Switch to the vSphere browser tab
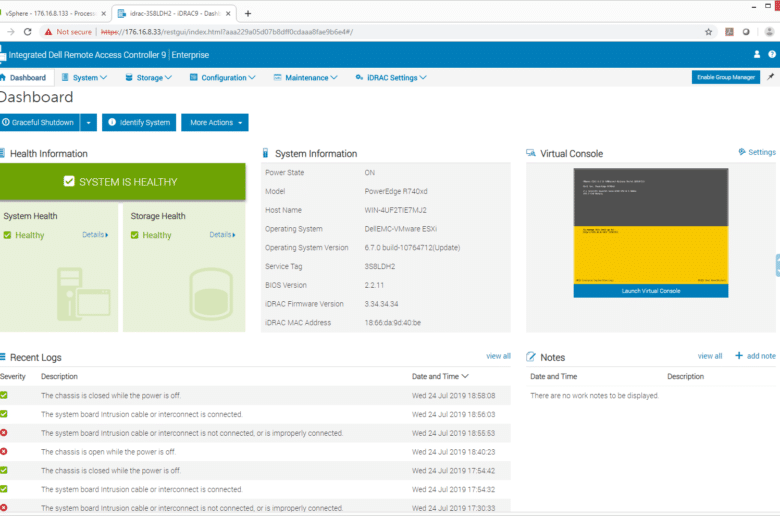 (x=51, y=13)
